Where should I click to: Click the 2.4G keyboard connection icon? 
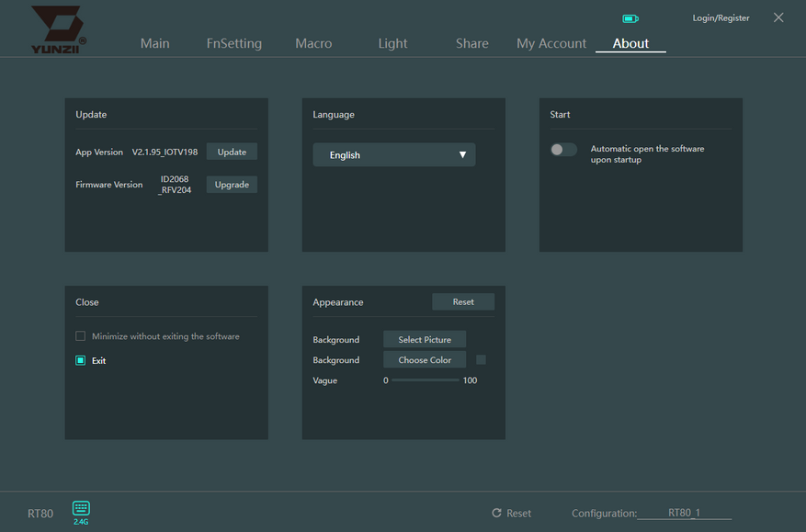pyautogui.click(x=81, y=509)
